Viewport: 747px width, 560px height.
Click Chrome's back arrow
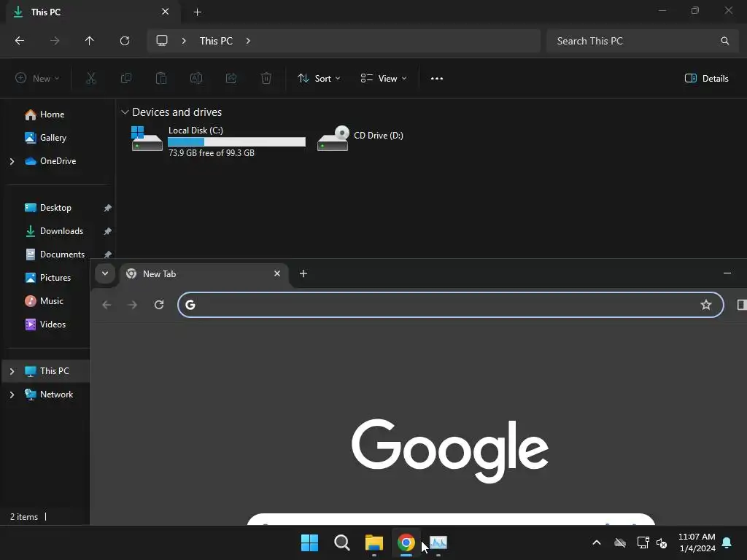[107, 305]
